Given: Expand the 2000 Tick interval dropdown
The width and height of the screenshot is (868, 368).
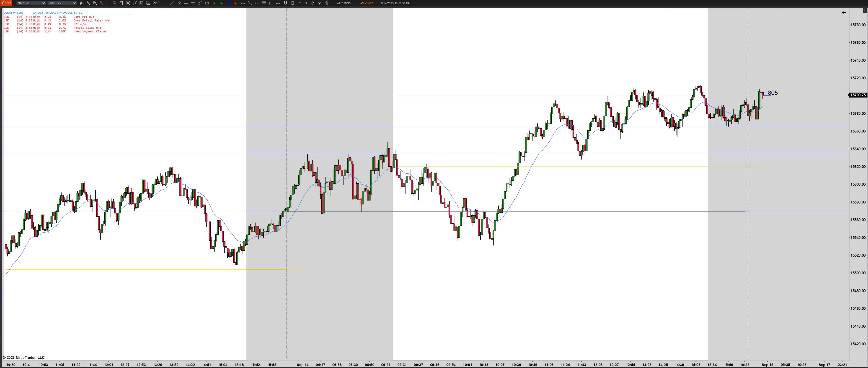Looking at the screenshot, I should (x=62, y=3).
